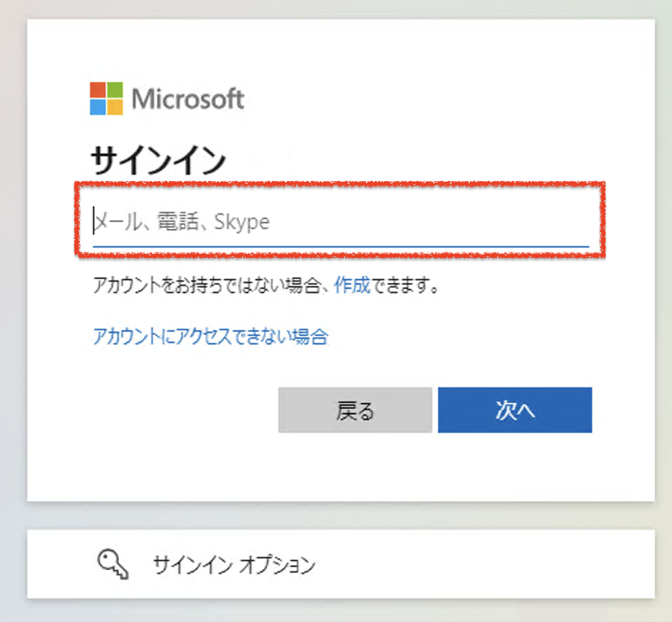Click the blue square of the Microsoft logo
Image resolution: width=672 pixels, height=622 pixels.
(98, 107)
